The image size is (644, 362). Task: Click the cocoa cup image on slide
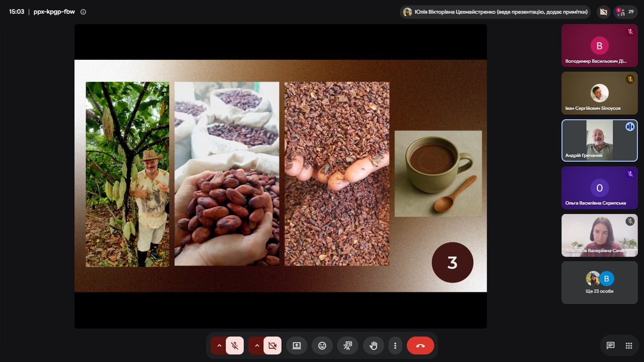click(x=438, y=173)
